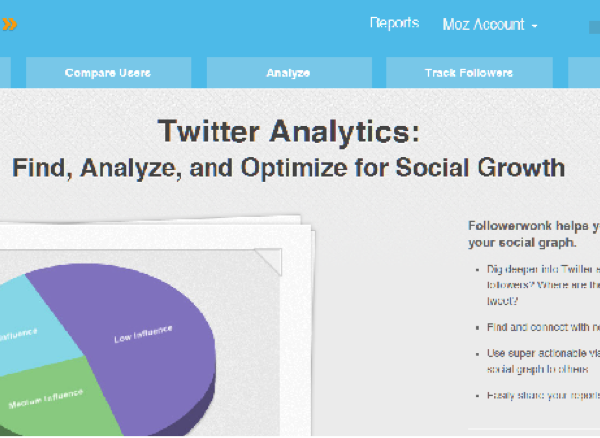Image resolution: width=600 pixels, height=438 pixels.
Task: Click the orange double-chevron logo icon
Action: 8,24
